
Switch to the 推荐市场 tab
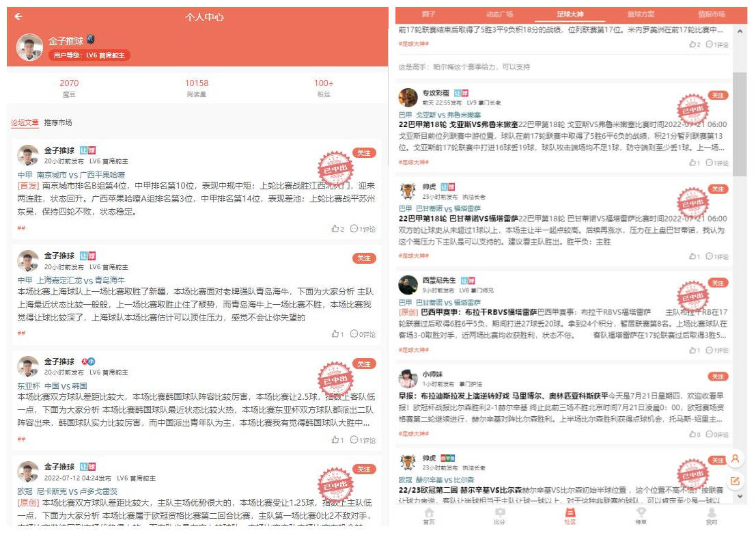coord(58,122)
